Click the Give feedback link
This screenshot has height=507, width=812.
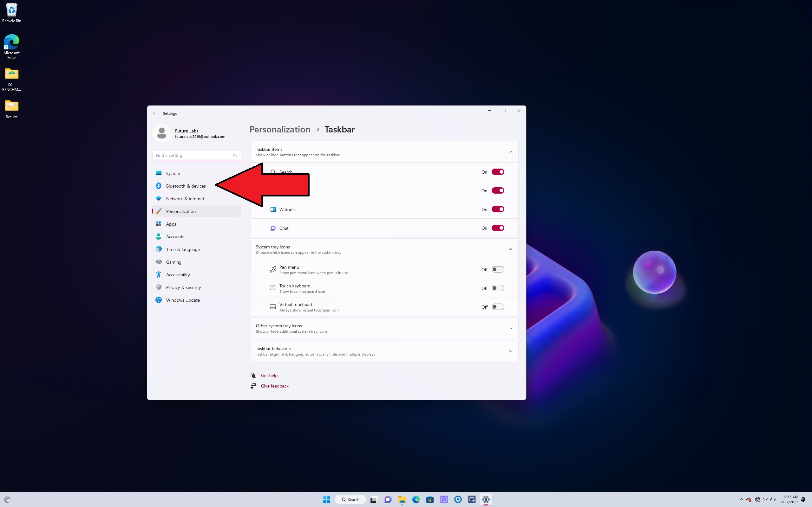pyautogui.click(x=274, y=386)
